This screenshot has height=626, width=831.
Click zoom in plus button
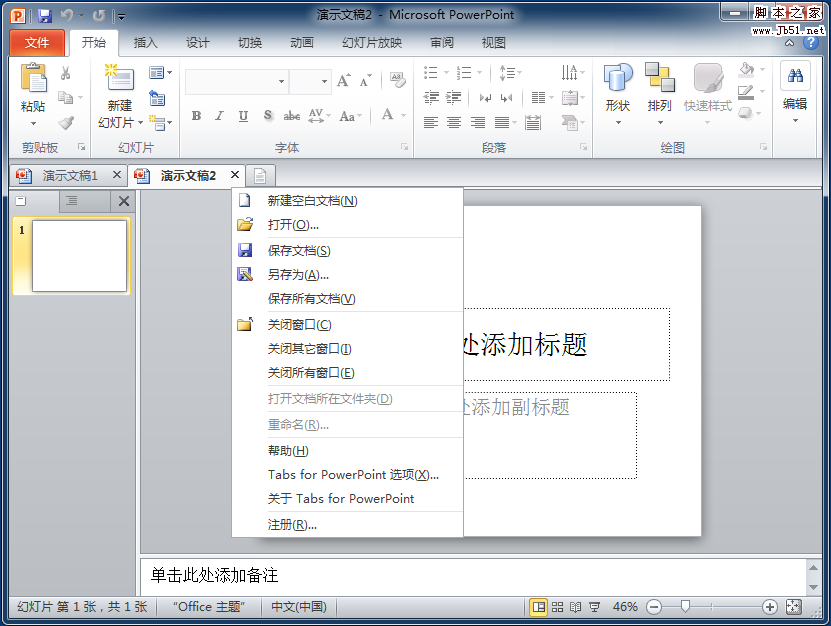click(x=770, y=607)
